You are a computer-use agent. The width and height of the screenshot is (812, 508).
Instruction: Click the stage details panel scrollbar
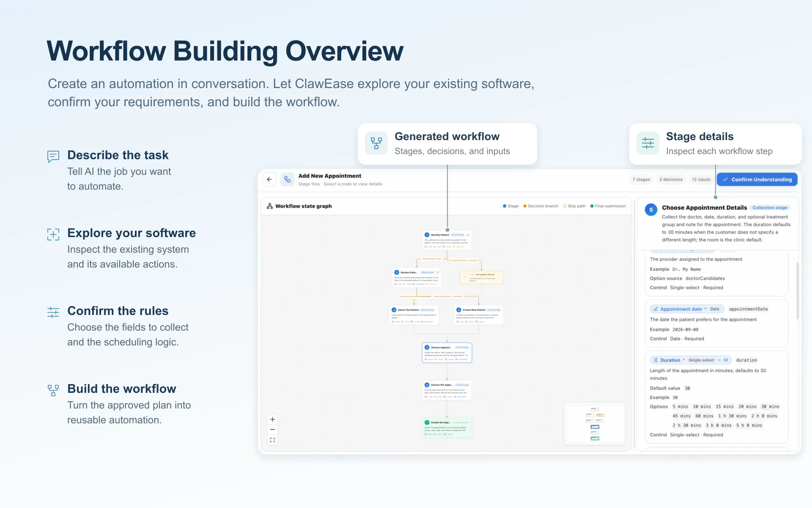pyautogui.click(x=797, y=290)
